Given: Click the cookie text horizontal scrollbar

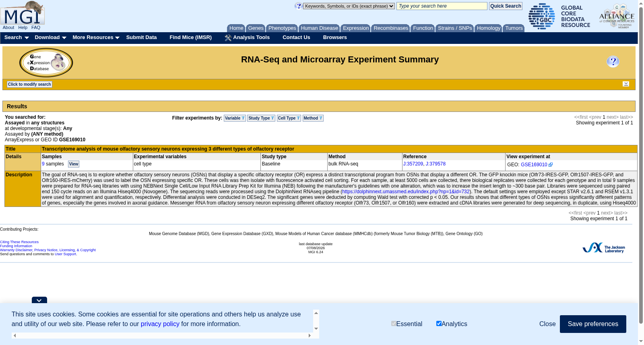Looking at the screenshot, I should click(162, 335).
